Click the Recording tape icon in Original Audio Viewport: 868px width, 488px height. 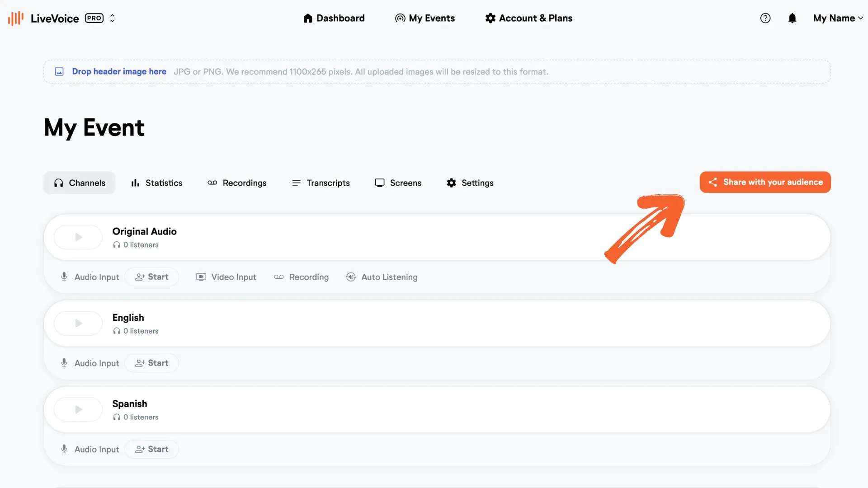pyautogui.click(x=279, y=277)
